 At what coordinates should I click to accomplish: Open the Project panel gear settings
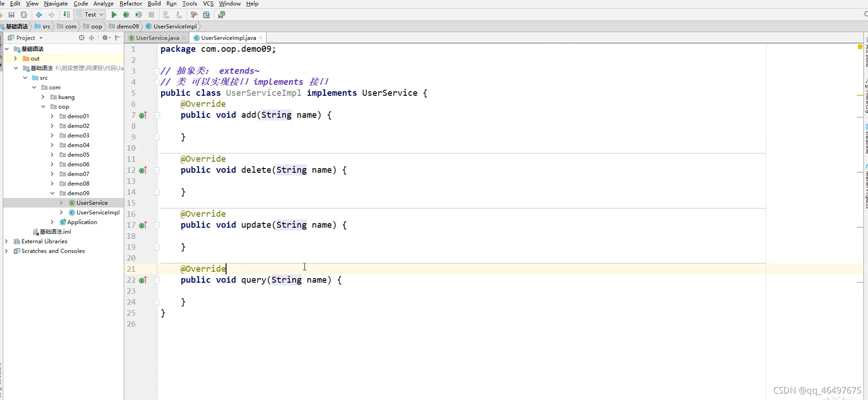pos(106,38)
